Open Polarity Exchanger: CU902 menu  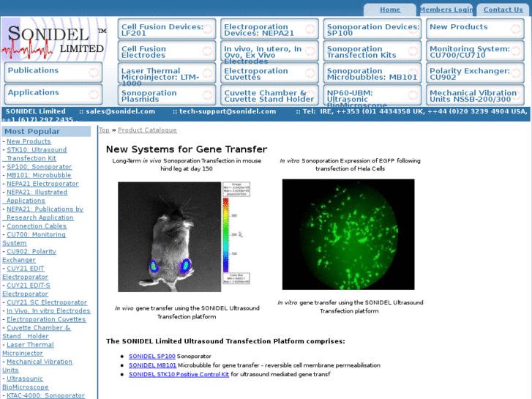[475, 73]
